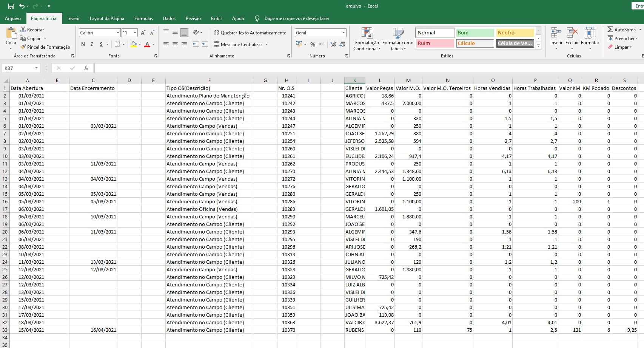
Task: Center text horizontally
Action: click(x=175, y=44)
